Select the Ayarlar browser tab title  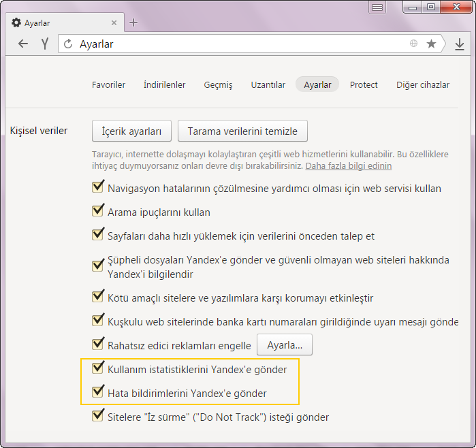[x=37, y=23]
